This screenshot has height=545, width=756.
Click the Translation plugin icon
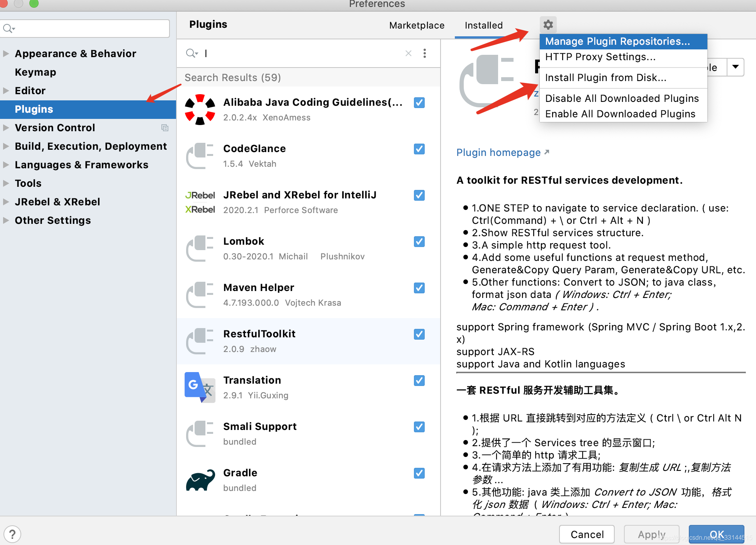[x=200, y=388]
